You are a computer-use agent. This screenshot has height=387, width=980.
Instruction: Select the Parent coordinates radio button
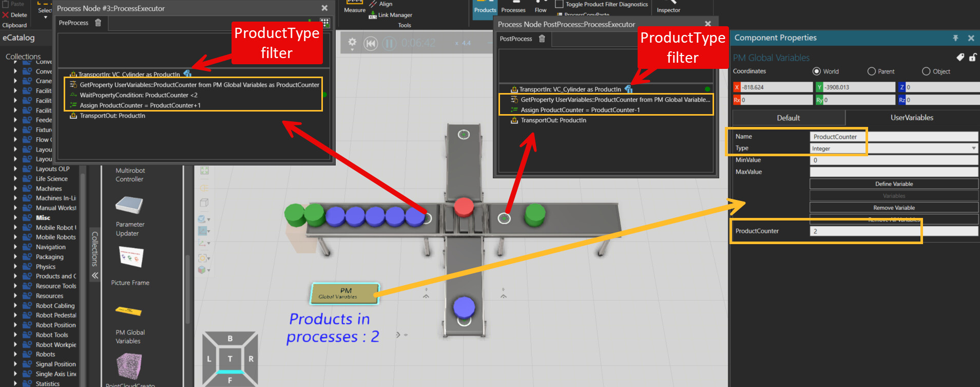871,71
